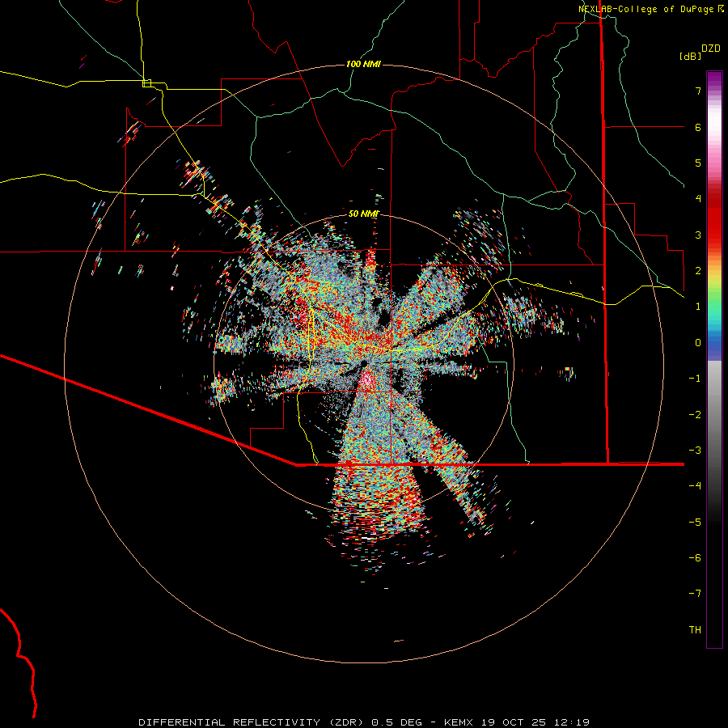728x728 pixels.
Task: Click the scale value "1"
Action: pyautogui.click(x=698, y=307)
